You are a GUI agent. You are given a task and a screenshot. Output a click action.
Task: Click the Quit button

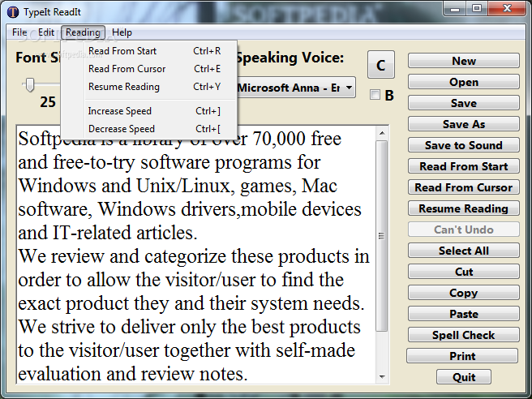pyautogui.click(x=463, y=376)
